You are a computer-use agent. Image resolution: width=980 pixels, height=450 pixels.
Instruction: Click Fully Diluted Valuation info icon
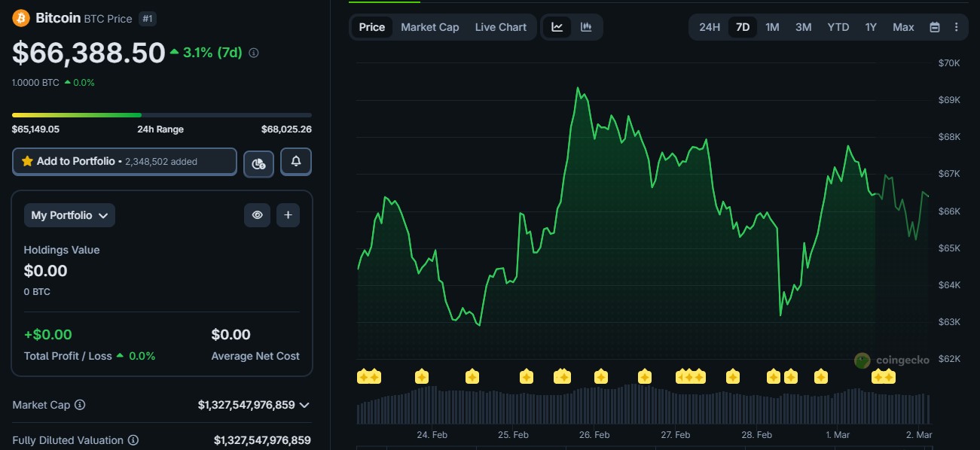[133, 440]
